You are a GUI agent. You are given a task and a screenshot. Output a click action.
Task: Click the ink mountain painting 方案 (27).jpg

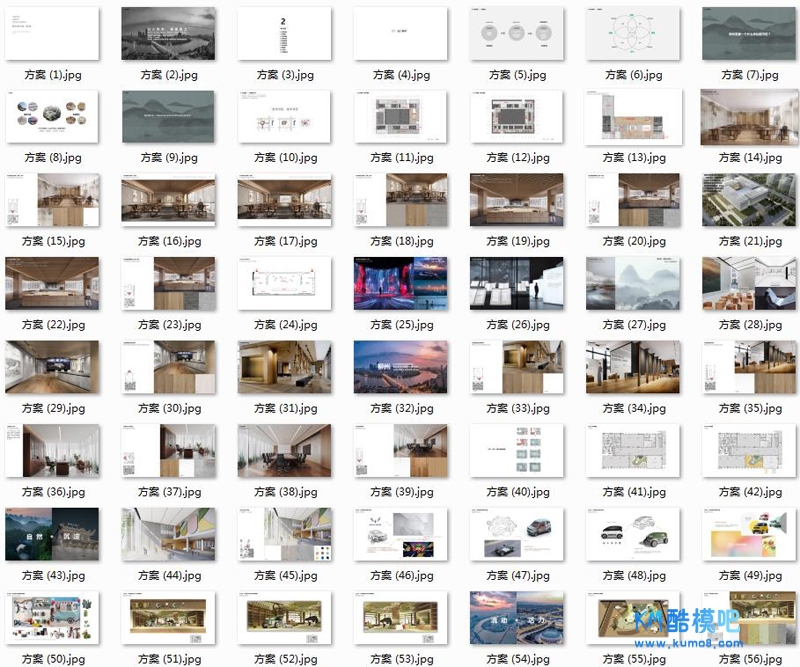pos(632,284)
